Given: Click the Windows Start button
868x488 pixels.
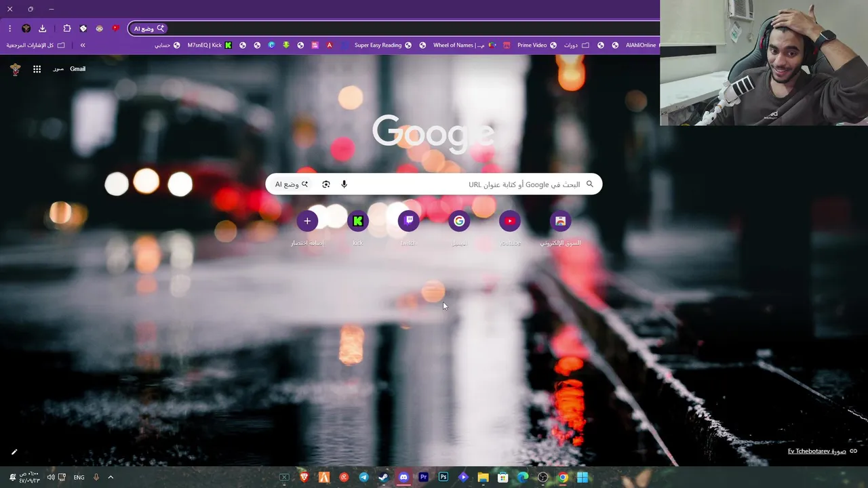Looking at the screenshot, I should [583, 477].
